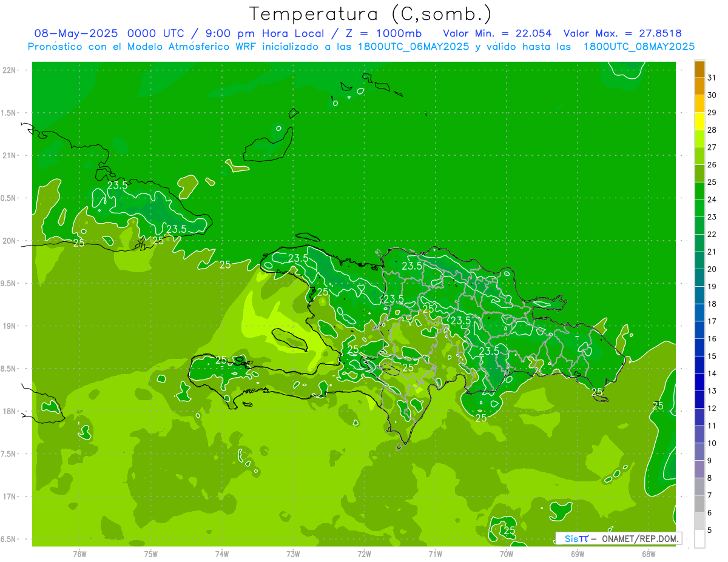
Task: Click the "Valor Min. = 22.054" readout
Action: click(497, 33)
